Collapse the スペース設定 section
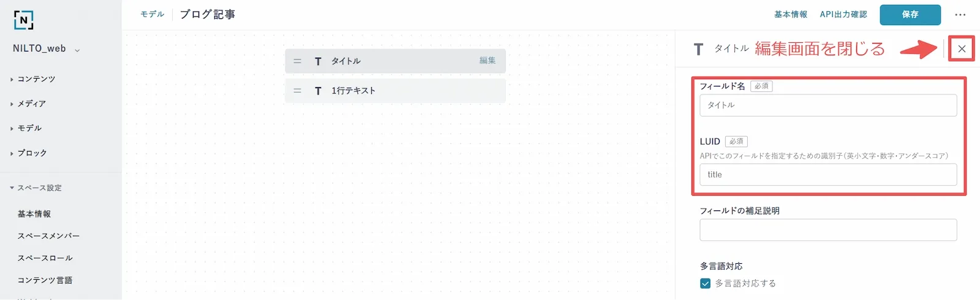This screenshot has height=300, width=980. pyautogui.click(x=36, y=188)
